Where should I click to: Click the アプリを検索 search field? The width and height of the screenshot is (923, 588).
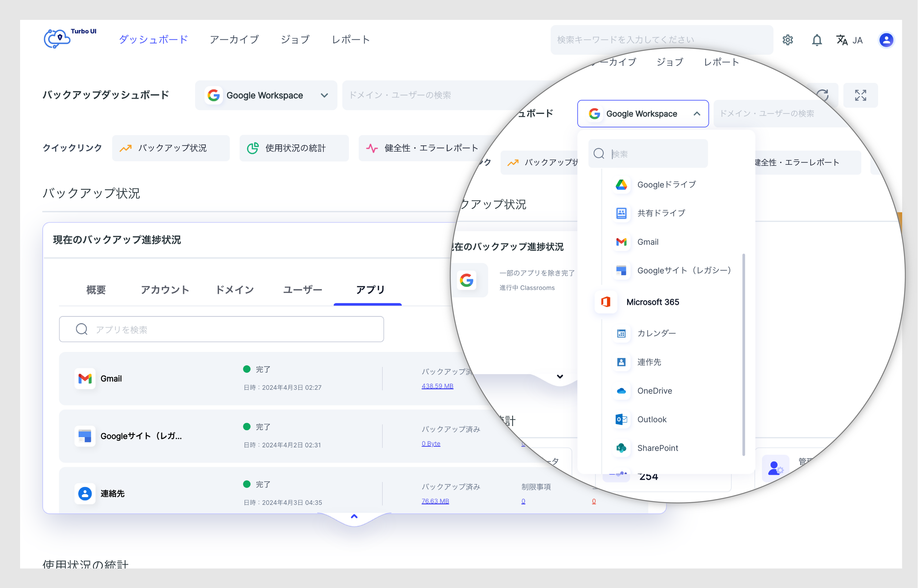coord(222,329)
